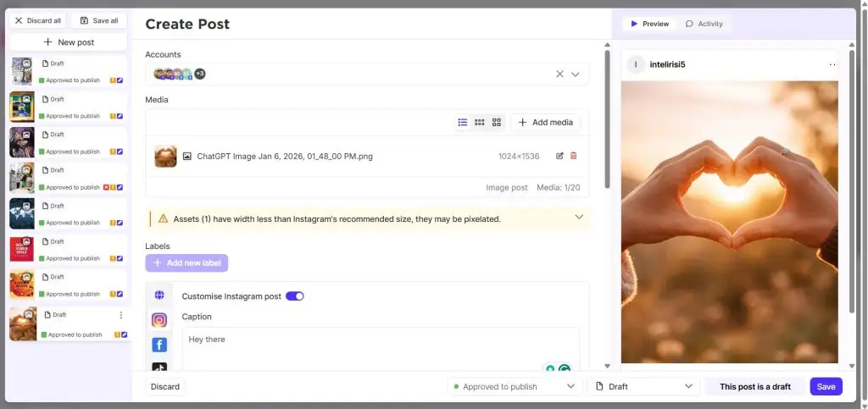868x409 pixels.
Task: Click the yellow warning badge on heart draft
Action: tap(117, 334)
